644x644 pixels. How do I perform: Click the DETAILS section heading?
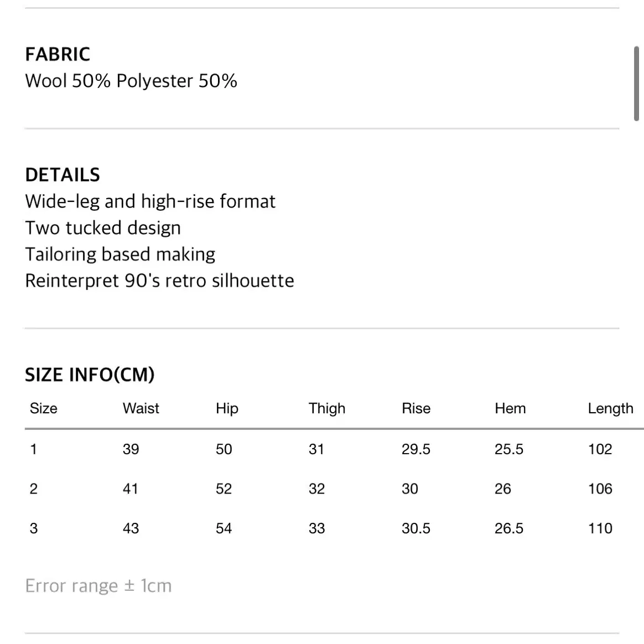(63, 175)
